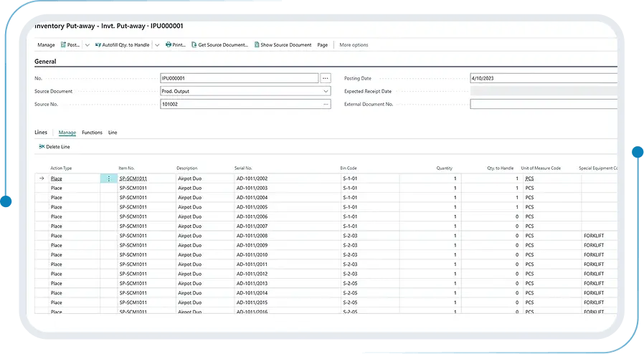Select the Functions tab under Lines
Screen dimensions: 644x354
92,133
